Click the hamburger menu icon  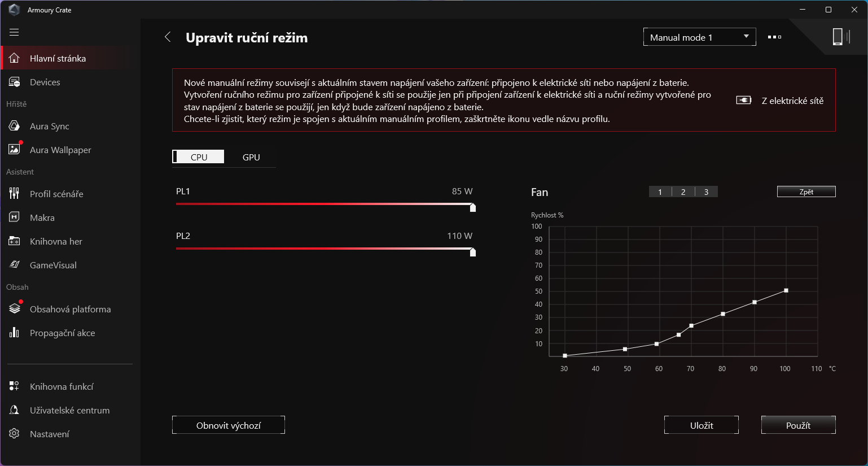tap(14, 32)
